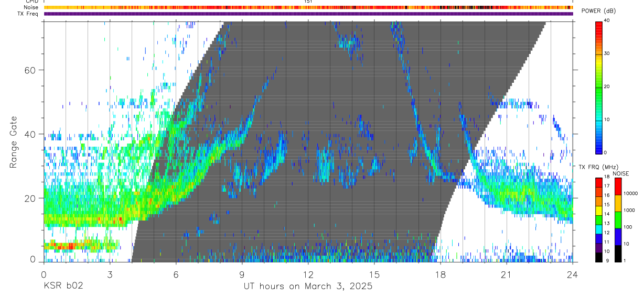Click the 10 tick on NOISE legend
Image resolution: width=644 pixels, height=297 pixels.
(626, 244)
